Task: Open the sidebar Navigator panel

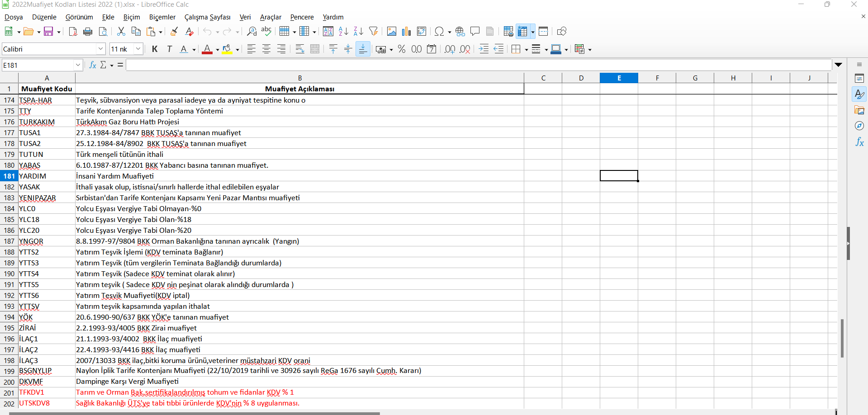Action: pos(859,126)
